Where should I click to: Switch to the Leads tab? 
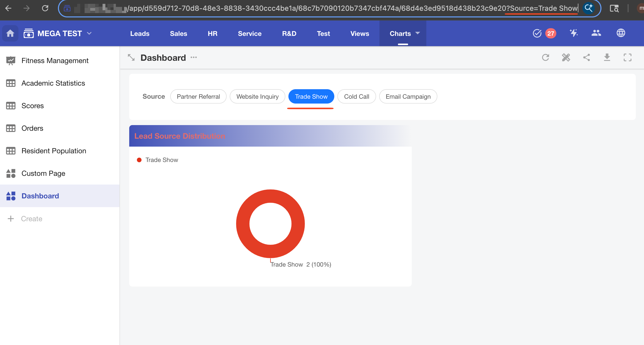(140, 34)
